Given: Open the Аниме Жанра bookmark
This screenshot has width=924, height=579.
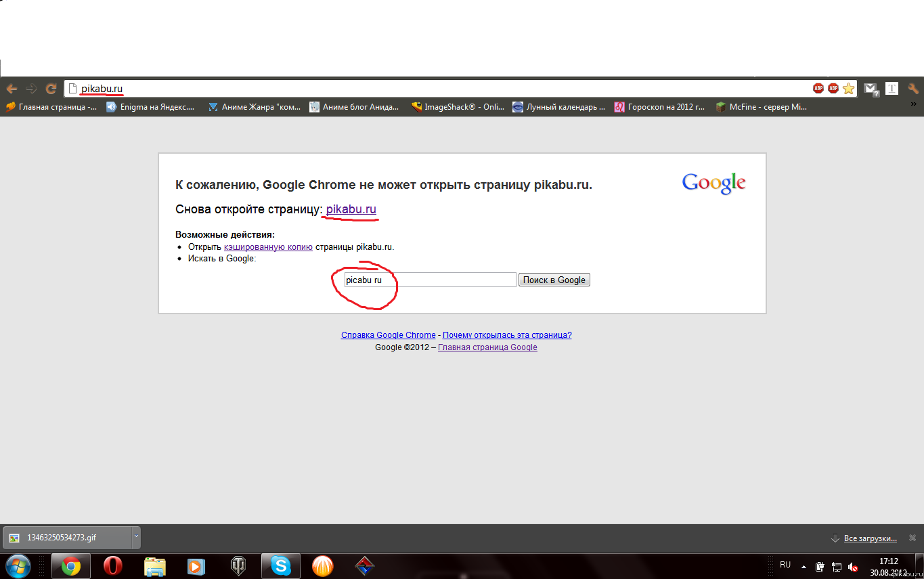Looking at the screenshot, I should coord(255,107).
